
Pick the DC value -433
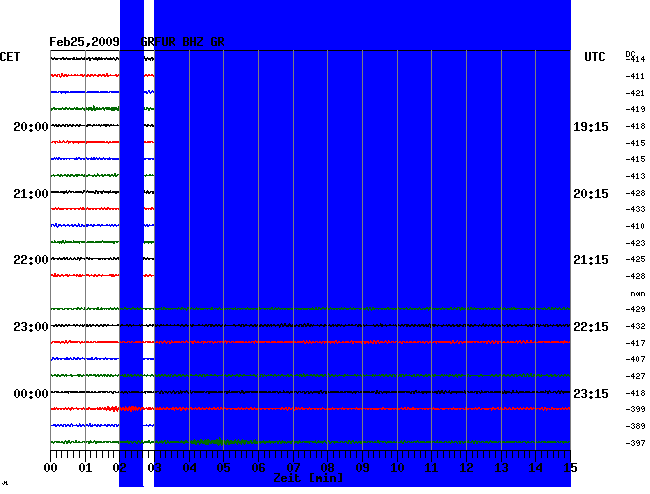tap(635, 209)
